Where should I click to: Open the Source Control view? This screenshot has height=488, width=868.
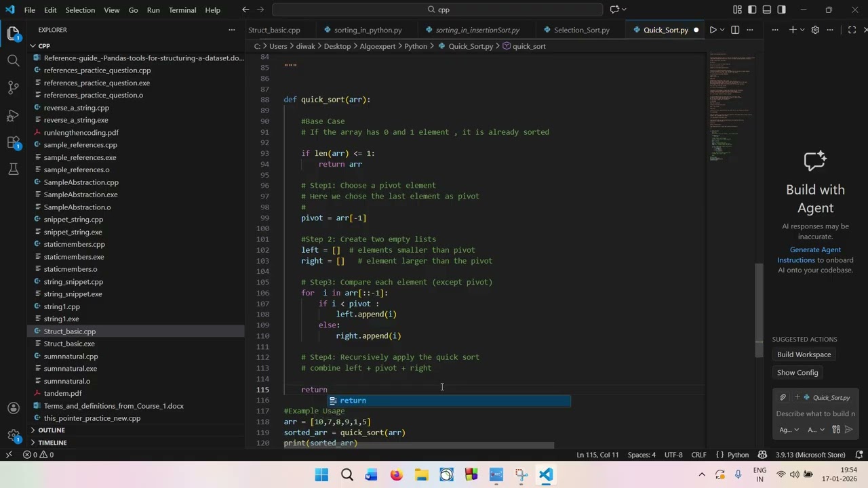(x=14, y=87)
